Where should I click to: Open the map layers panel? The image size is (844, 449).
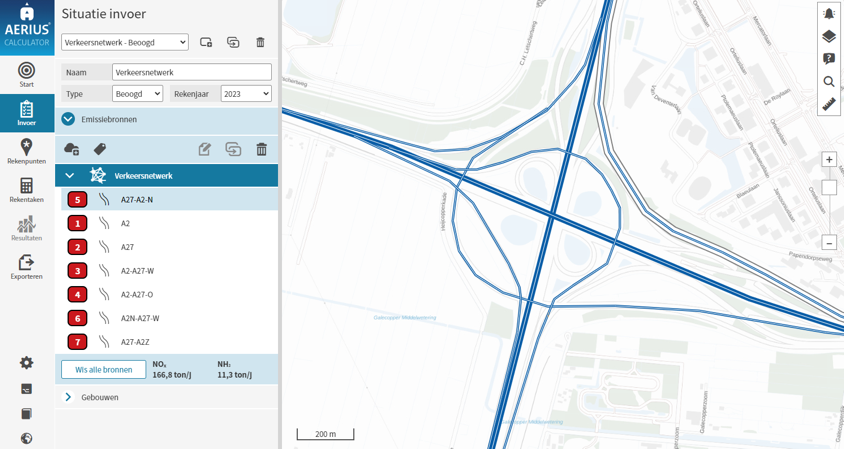829,36
